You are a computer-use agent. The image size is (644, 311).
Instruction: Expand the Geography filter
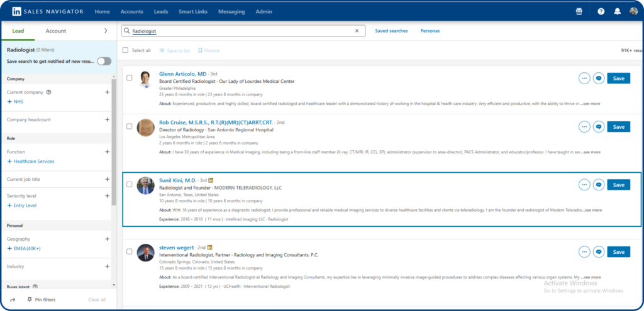pyautogui.click(x=107, y=239)
